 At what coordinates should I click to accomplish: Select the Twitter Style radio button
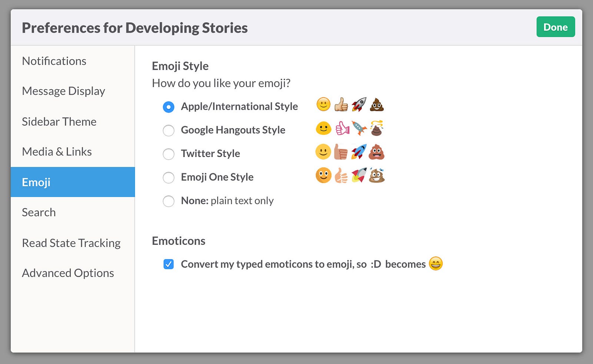click(x=169, y=154)
